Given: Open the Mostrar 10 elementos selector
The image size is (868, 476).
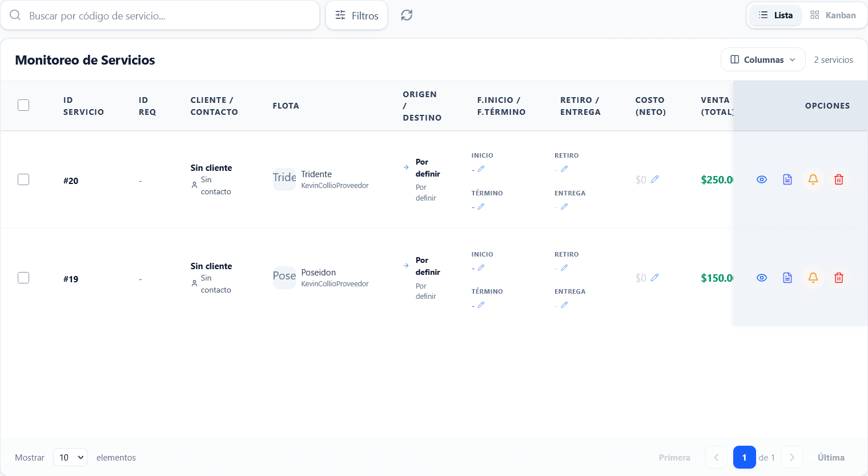Looking at the screenshot, I should [70, 457].
